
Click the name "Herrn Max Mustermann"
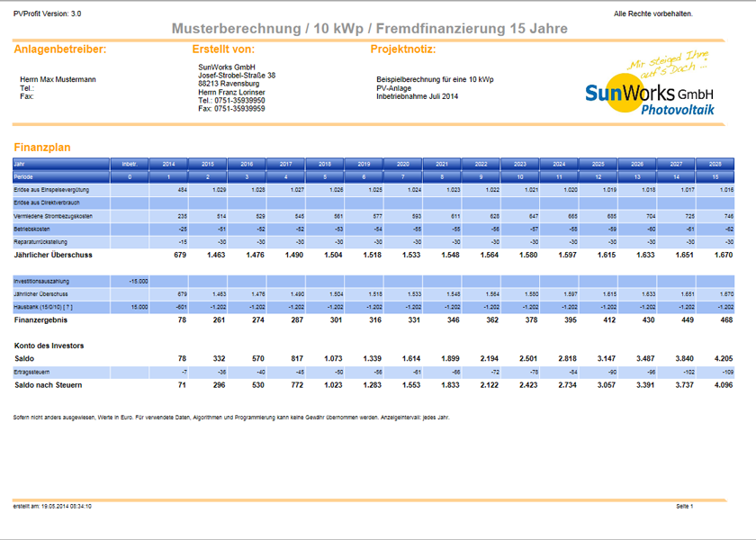(58, 79)
